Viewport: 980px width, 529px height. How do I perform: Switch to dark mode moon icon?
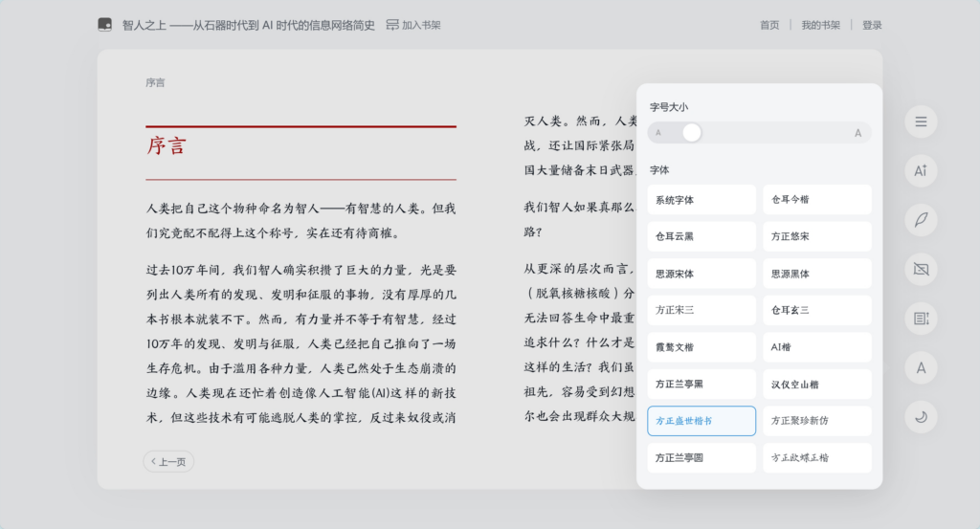pos(921,416)
